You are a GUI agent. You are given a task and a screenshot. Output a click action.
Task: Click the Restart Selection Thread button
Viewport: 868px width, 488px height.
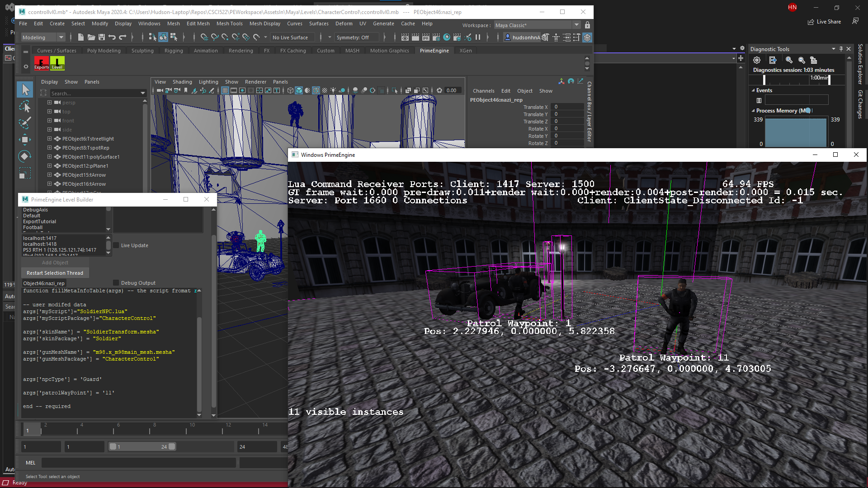click(55, 273)
